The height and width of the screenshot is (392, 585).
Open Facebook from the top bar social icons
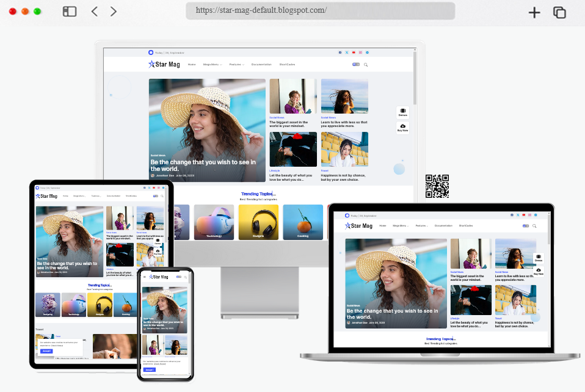pyautogui.click(x=340, y=53)
